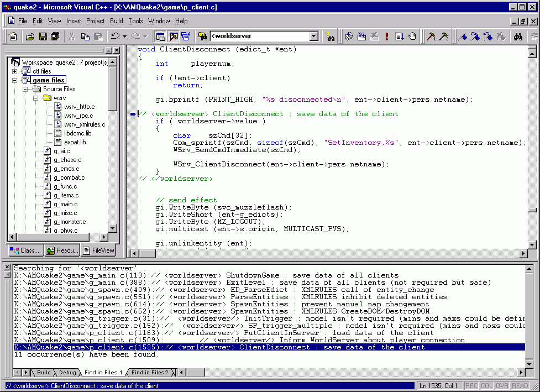Switch to the ClassView tab
The image size is (540, 392).
tap(25, 250)
